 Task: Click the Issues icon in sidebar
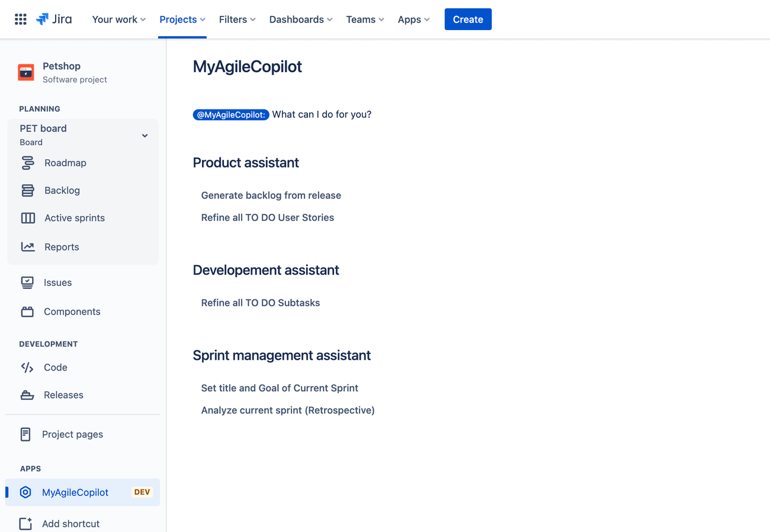(x=27, y=283)
